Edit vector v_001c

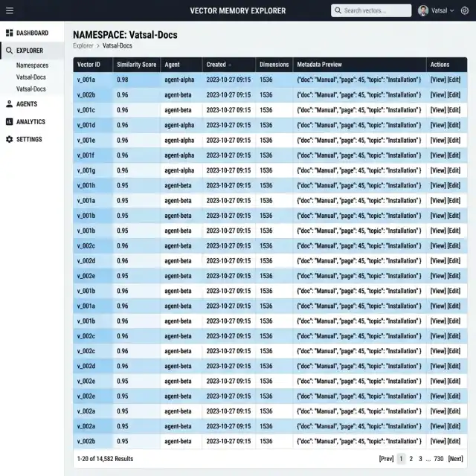tap(454, 110)
